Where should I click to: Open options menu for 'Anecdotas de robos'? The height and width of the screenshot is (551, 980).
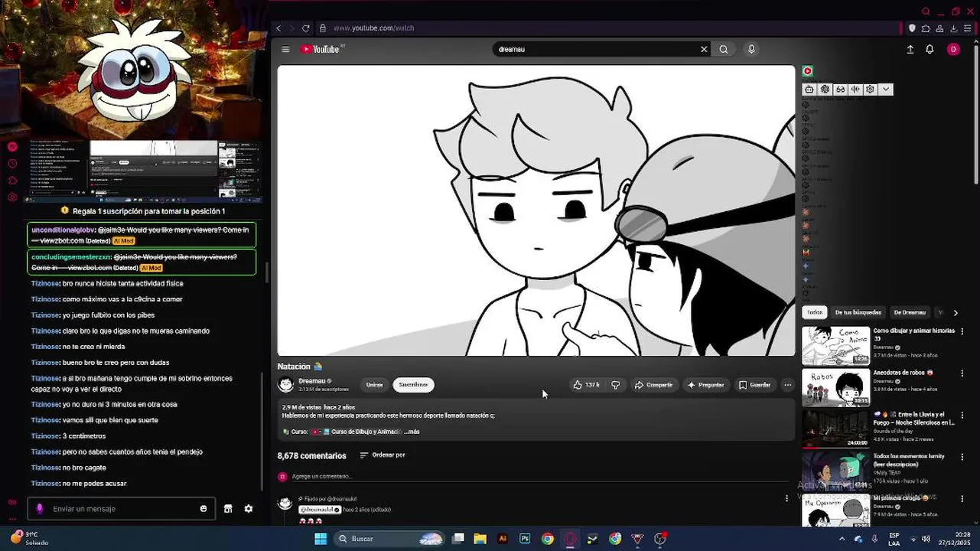pos(962,373)
